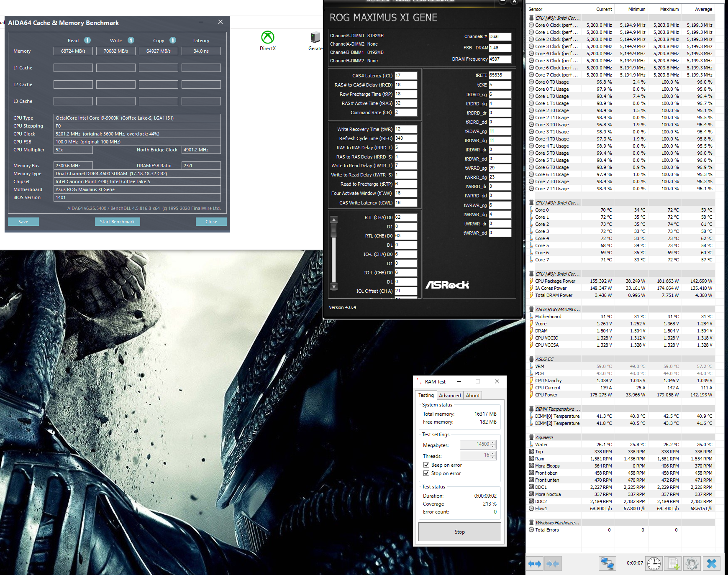The width and height of the screenshot is (728, 575).
Task: Click the thermometer icon beside Water
Action: pos(531,445)
